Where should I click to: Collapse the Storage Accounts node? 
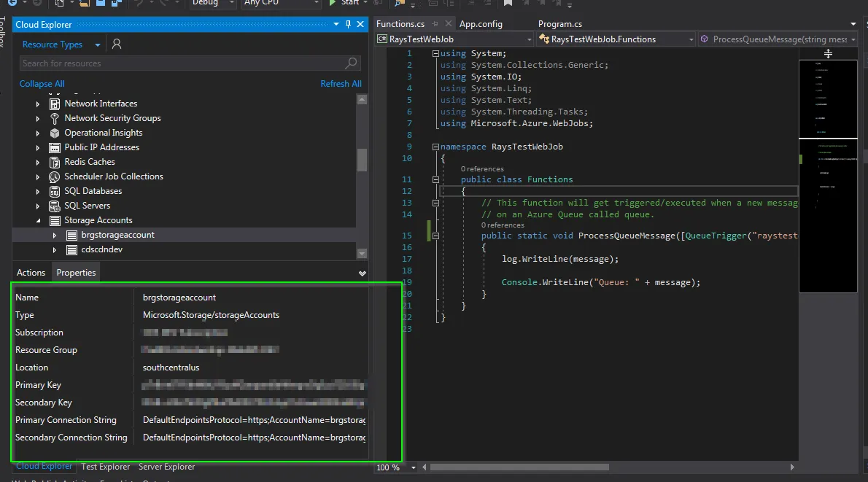click(38, 220)
